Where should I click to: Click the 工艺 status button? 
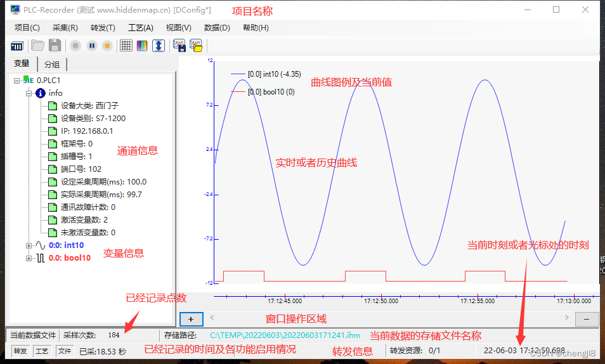42,351
